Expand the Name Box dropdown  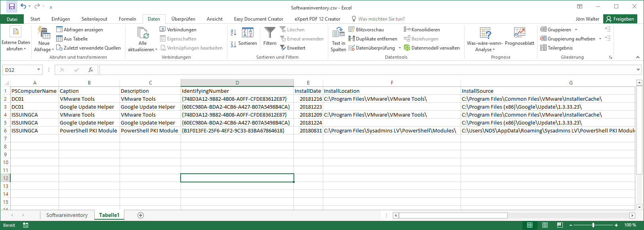38,70
